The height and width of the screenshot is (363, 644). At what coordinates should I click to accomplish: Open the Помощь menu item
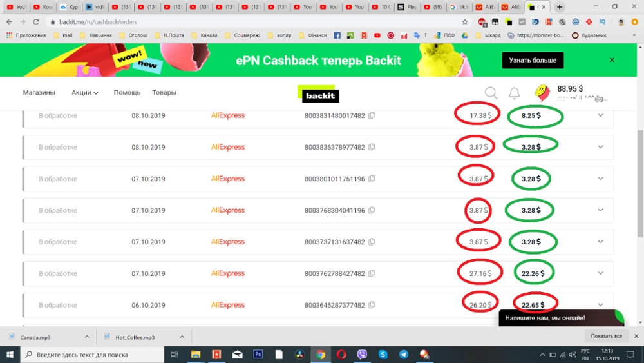click(127, 93)
